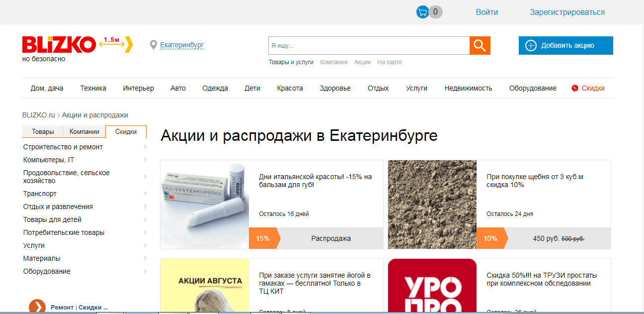This screenshot has height=314, width=644.
Task: Expand Товары для детей arrow
Action: (145, 219)
